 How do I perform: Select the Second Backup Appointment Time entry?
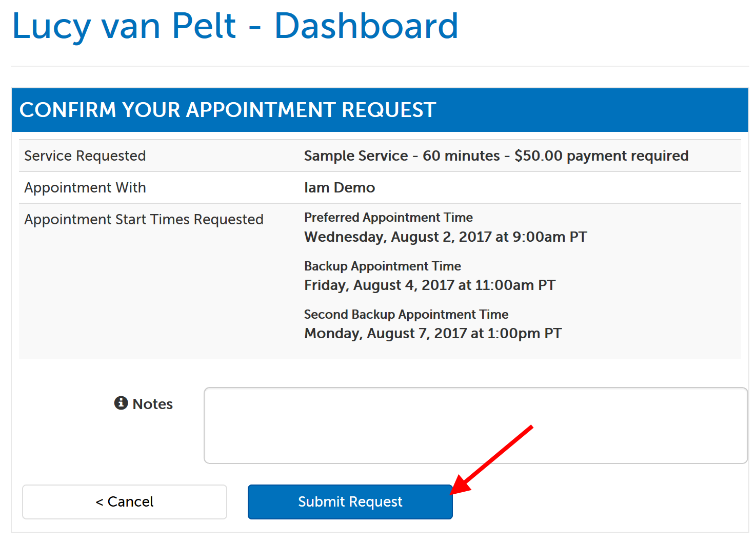tap(406, 314)
